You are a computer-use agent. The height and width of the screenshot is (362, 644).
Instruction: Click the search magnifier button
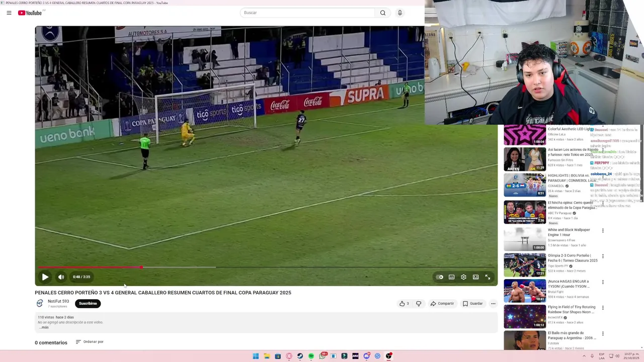pos(383,13)
